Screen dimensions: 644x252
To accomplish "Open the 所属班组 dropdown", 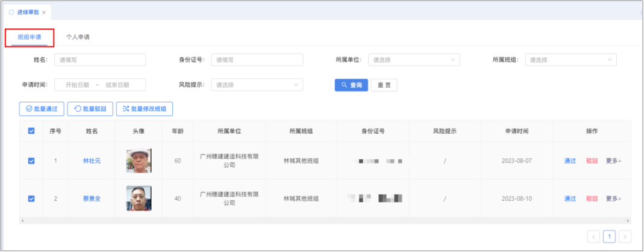I will 571,60.
